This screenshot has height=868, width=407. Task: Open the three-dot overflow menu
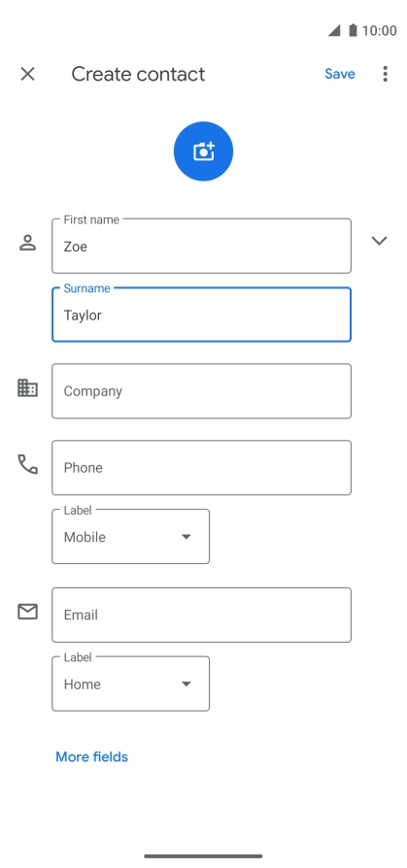(x=385, y=74)
